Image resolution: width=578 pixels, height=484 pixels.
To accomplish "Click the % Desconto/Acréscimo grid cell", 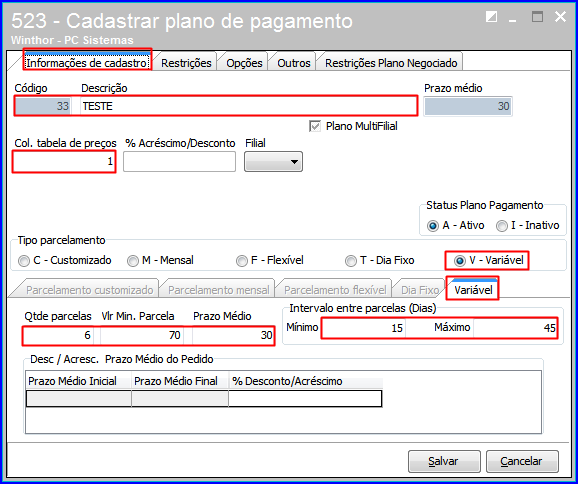I will (x=305, y=399).
